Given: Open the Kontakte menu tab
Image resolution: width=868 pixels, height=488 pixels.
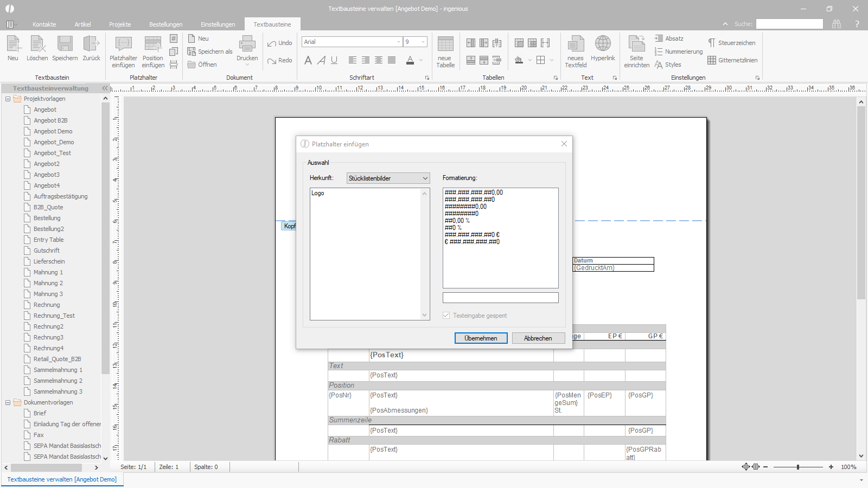Looking at the screenshot, I should (44, 24).
